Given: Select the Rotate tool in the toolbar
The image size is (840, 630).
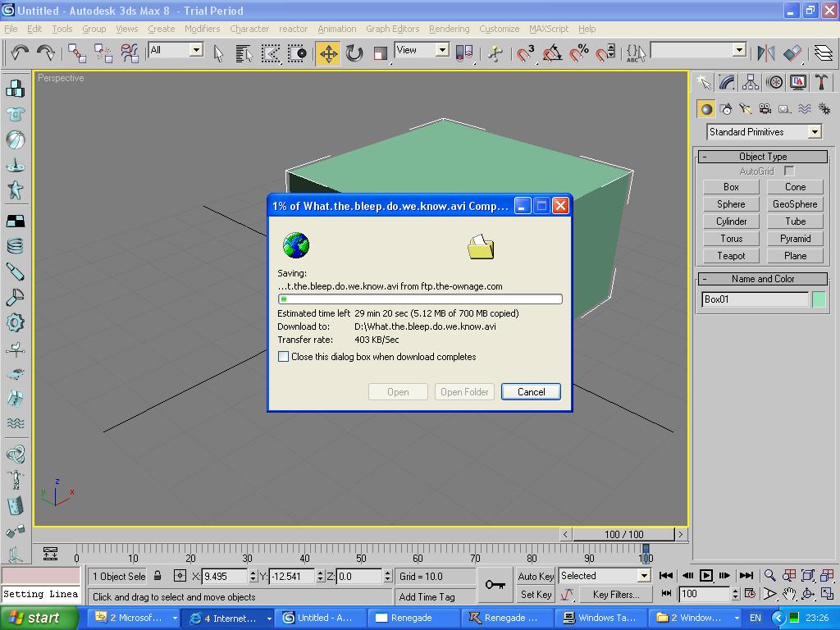Looking at the screenshot, I should tap(354, 53).
